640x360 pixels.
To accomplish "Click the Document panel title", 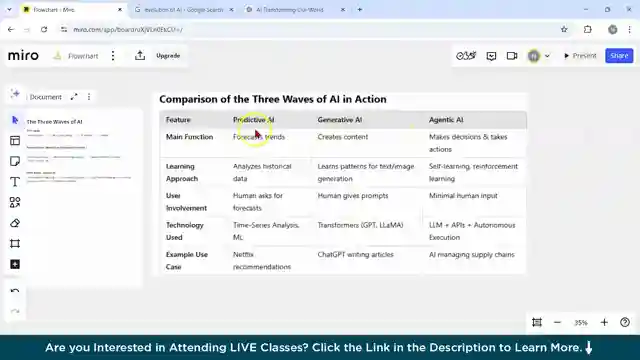I will (x=46, y=97).
